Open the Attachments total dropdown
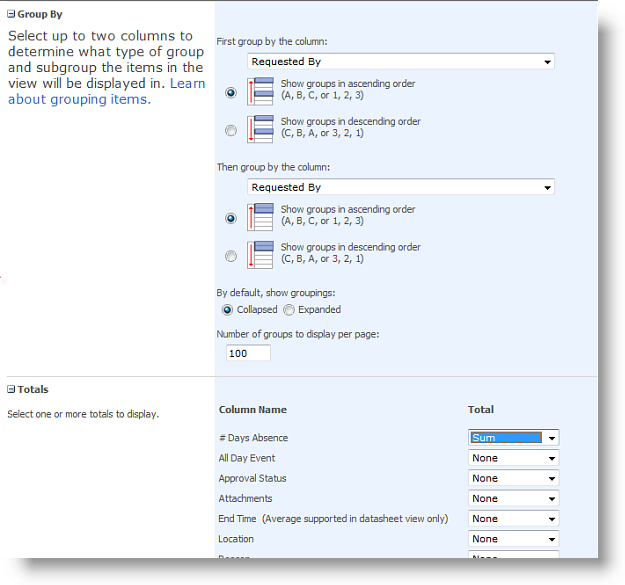The image size is (625, 585). [513, 499]
